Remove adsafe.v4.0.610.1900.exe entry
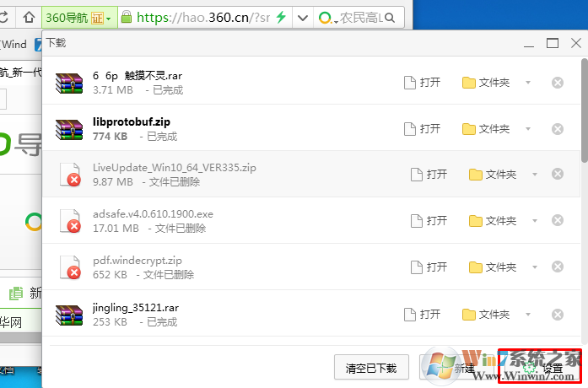 click(x=558, y=220)
